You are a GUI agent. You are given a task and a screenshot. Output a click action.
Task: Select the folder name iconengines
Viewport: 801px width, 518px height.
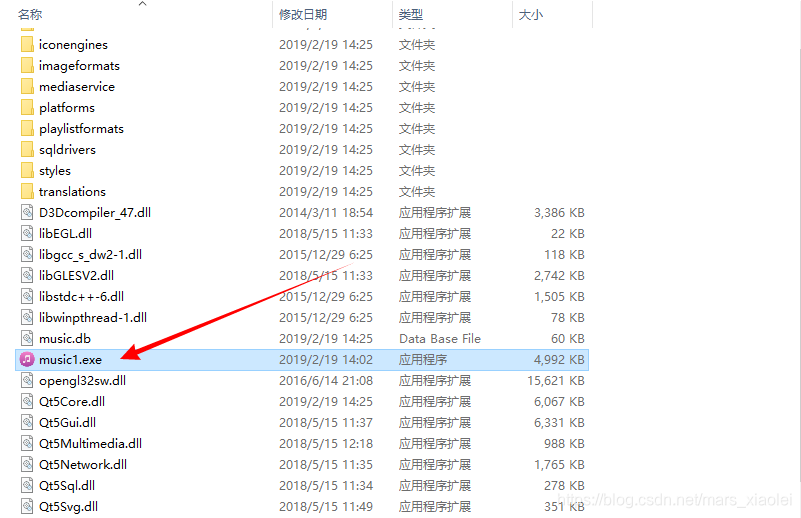coord(74,45)
